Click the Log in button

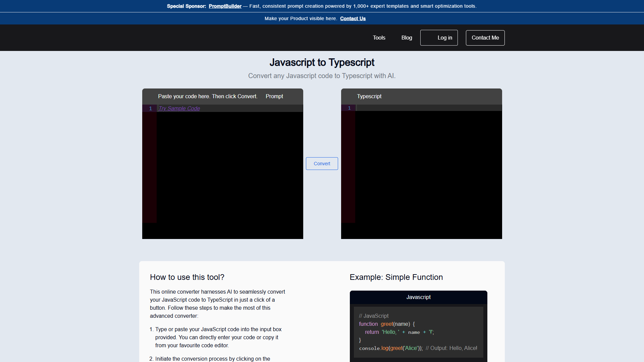(439, 38)
